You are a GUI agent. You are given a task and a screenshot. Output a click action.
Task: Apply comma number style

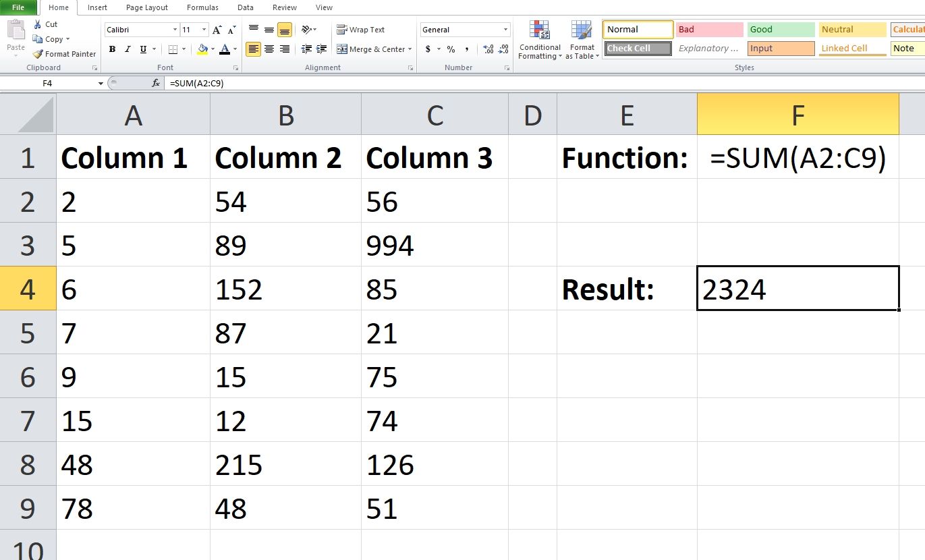(466, 49)
